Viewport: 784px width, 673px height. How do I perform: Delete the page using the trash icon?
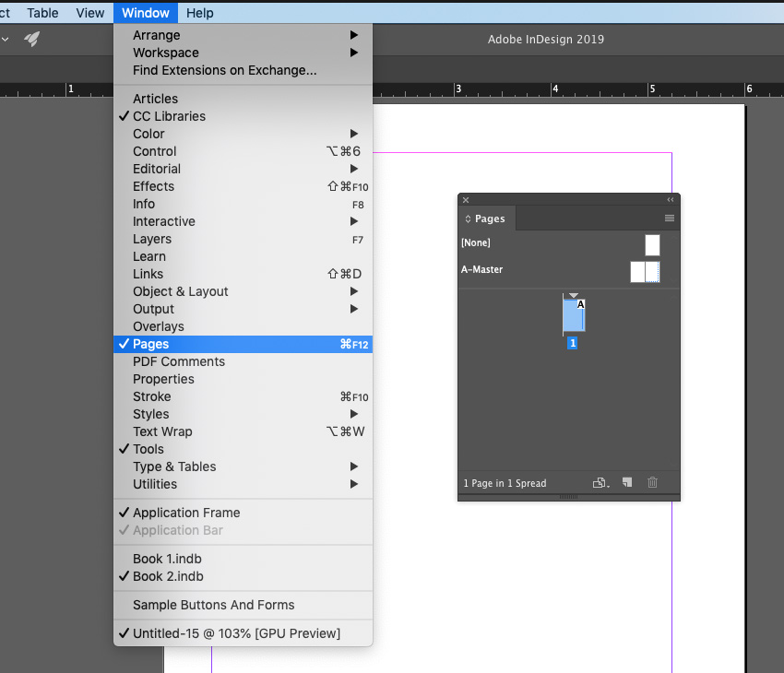pyautogui.click(x=652, y=482)
